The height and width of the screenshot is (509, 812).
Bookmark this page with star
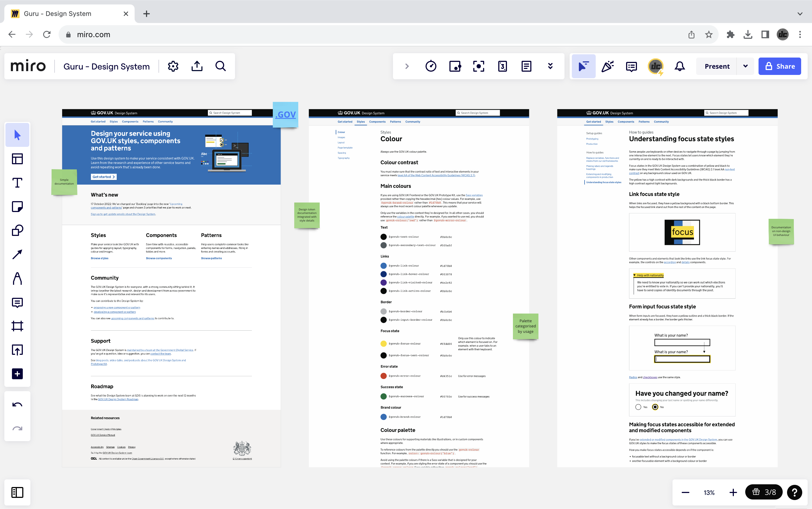[709, 35]
